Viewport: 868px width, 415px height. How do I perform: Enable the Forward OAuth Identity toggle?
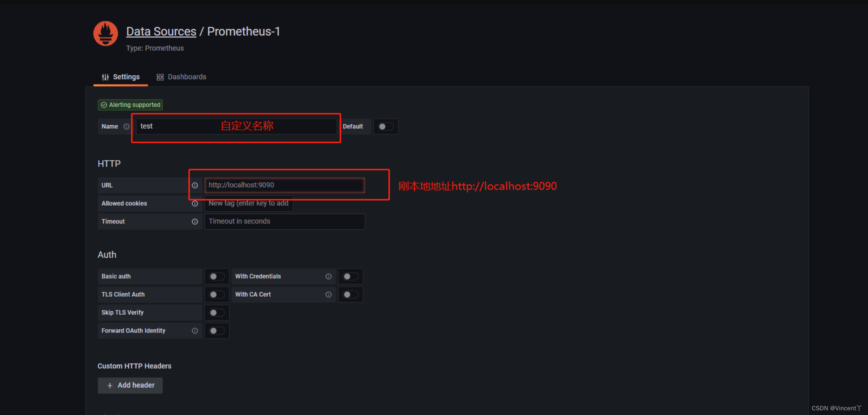pyautogui.click(x=217, y=331)
